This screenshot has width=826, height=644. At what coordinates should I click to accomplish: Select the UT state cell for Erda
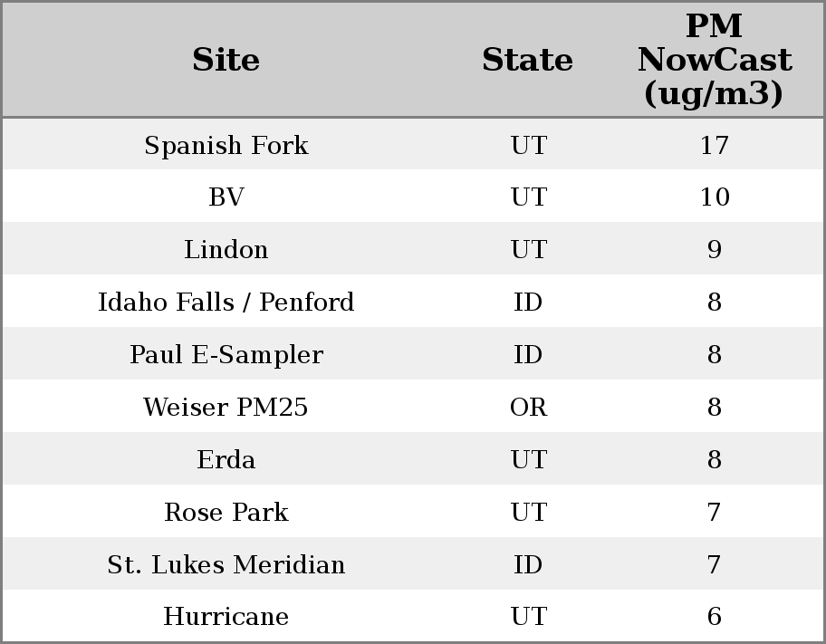click(528, 459)
